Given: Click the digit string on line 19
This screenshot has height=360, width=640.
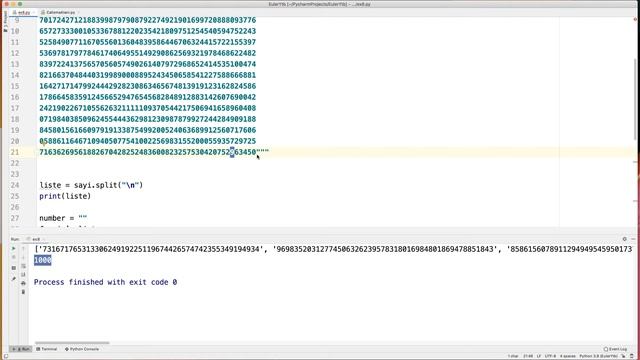Looking at the screenshot, I should [148, 130].
